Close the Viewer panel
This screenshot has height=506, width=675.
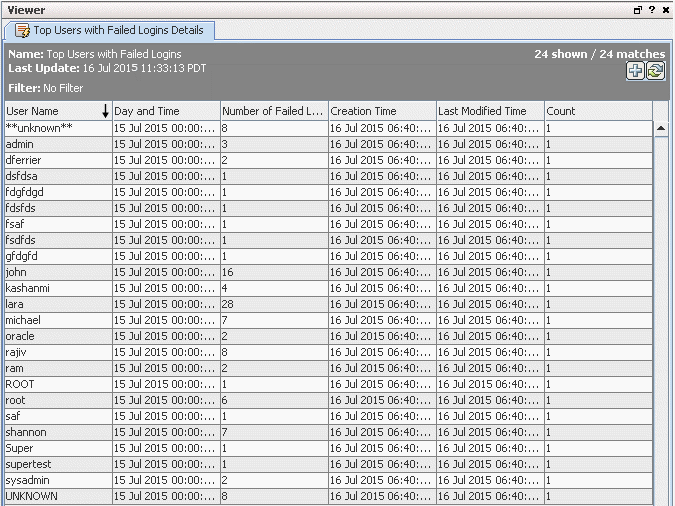[x=665, y=9]
